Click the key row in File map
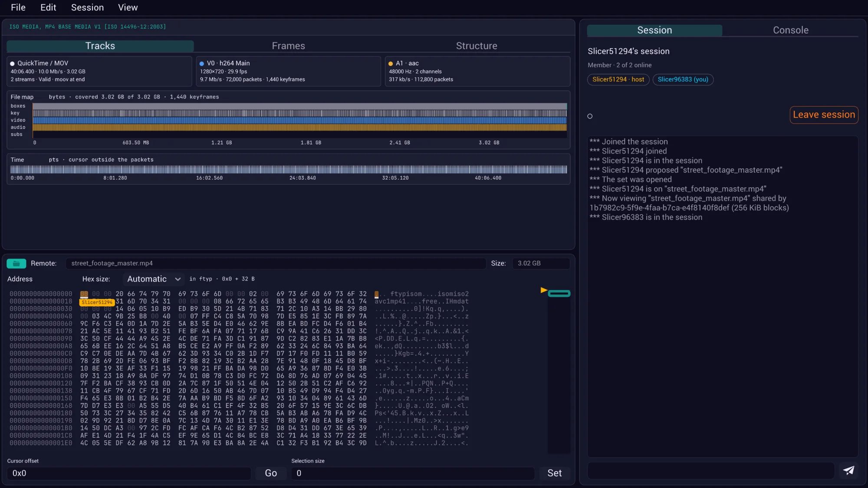 299,113
